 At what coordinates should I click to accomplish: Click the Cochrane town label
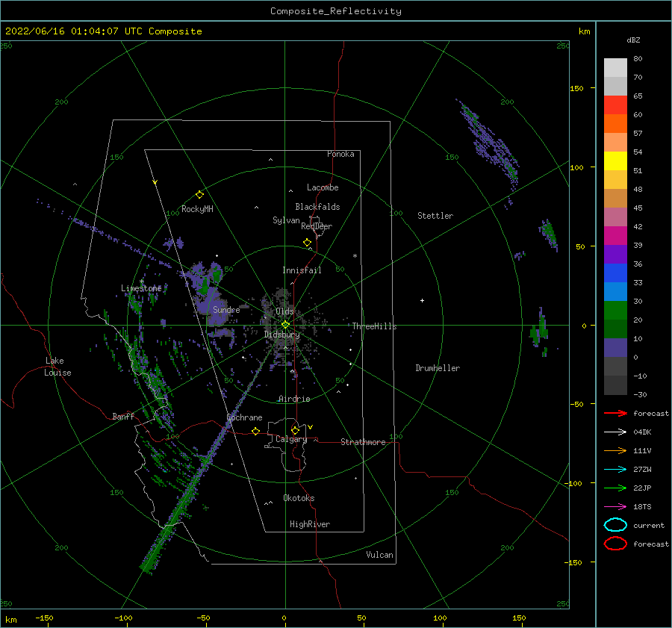point(244,417)
